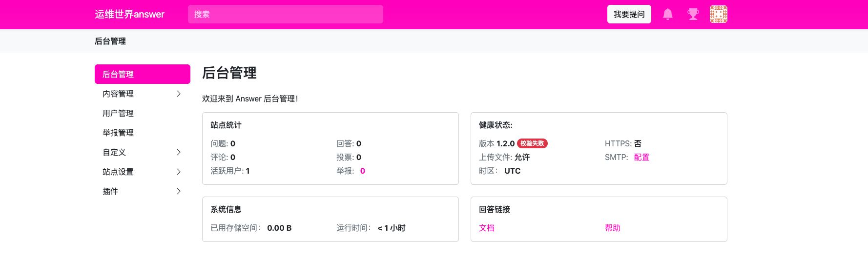Image resolution: width=868 pixels, height=279 pixels.
Task: Open 用户管理 in the sidebar
Action: (118, 113)
